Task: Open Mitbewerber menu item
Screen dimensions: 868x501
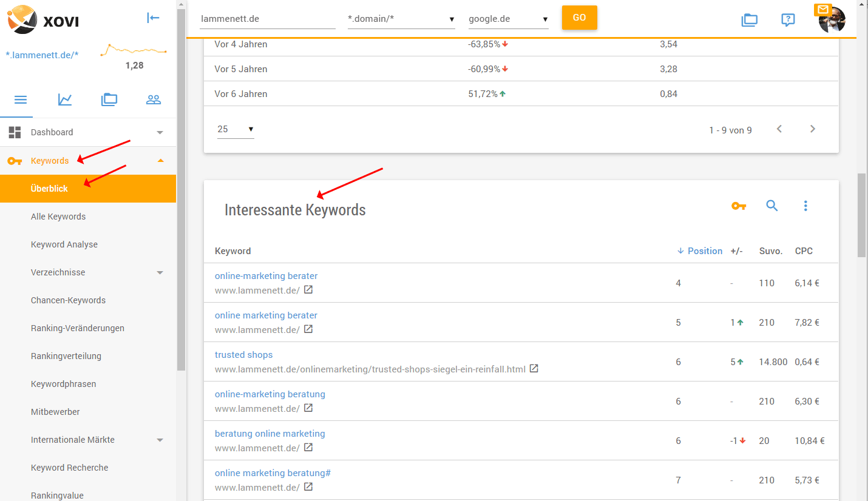Action: [x=55, y=412]
